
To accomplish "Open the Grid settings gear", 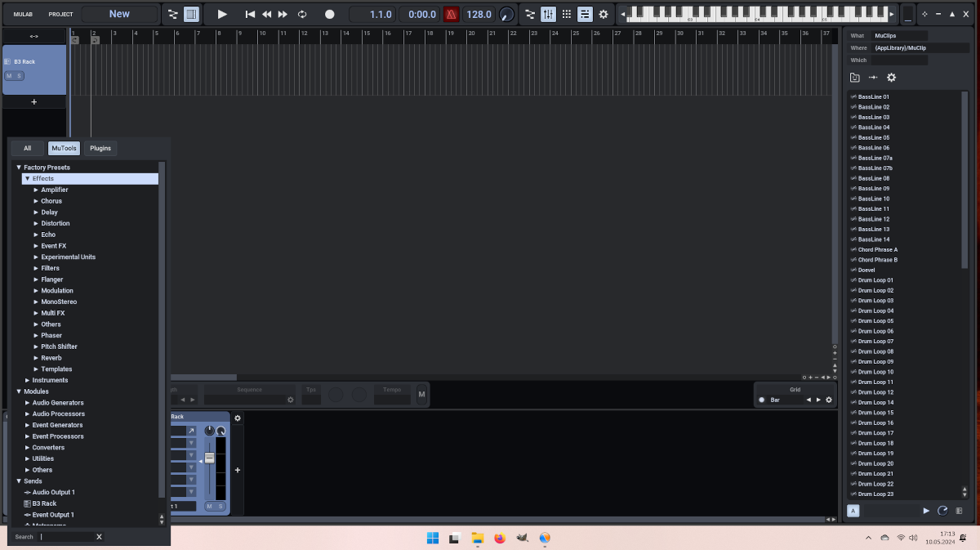I will tap(828, 400).
